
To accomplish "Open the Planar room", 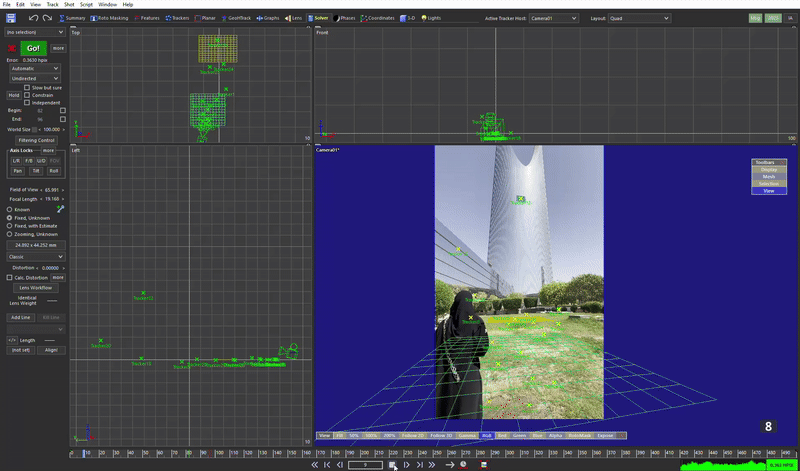I will [x=205, y=18].
